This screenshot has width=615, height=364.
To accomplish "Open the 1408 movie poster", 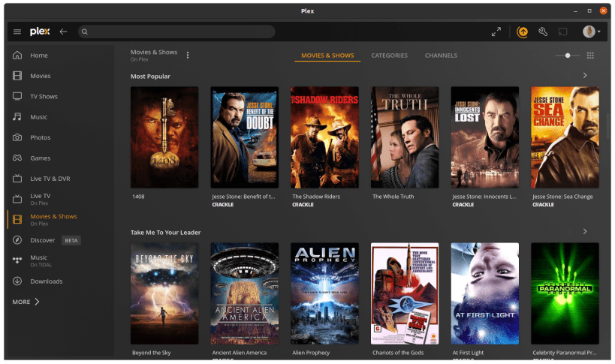I will coord(164,137).
